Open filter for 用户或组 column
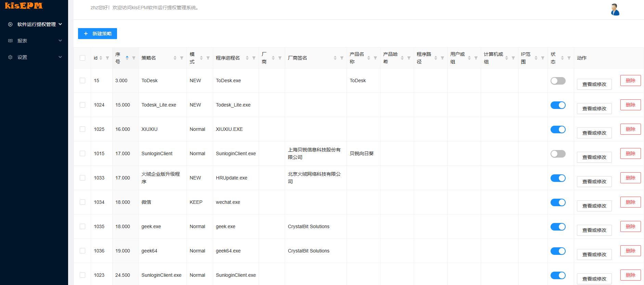This screenshot has width=644, height=285. pyautogui.click(x=476, y=58)
